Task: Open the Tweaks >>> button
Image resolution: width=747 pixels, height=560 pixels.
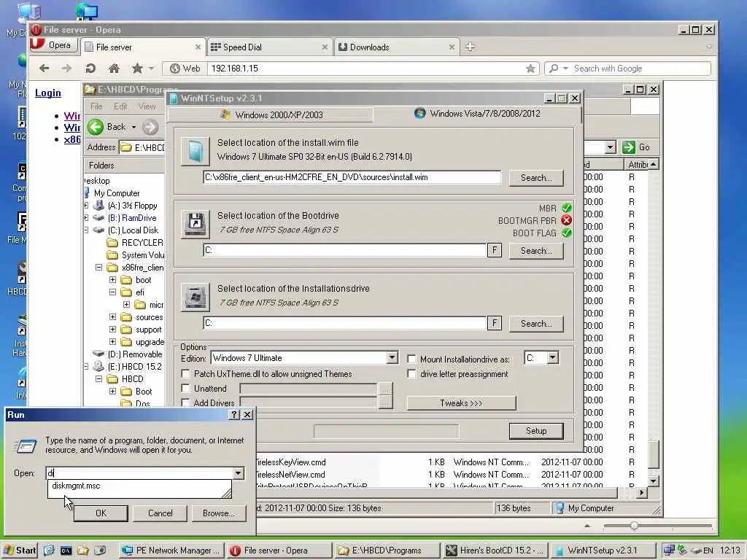Action: 461,402
